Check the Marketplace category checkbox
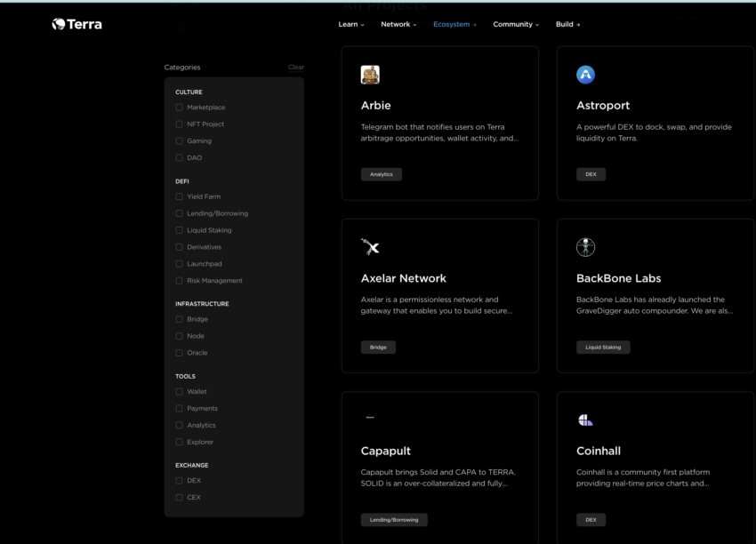This screenshot has height=544, width=756. pyautogui.click(x=179, y=107)
